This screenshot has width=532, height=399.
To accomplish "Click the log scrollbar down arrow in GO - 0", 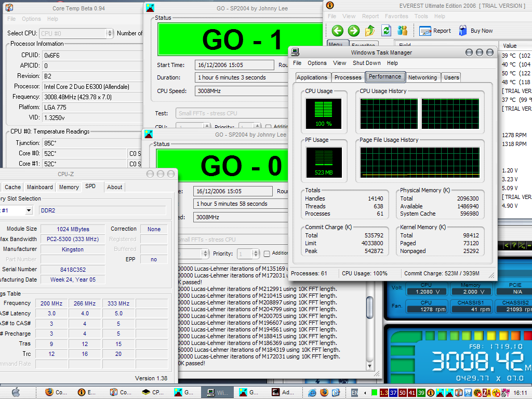I will pyautogui.click(x=370, y=366).
